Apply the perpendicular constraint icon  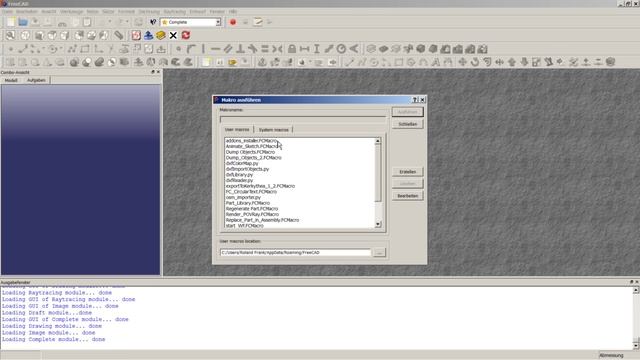tap(240, 49)
